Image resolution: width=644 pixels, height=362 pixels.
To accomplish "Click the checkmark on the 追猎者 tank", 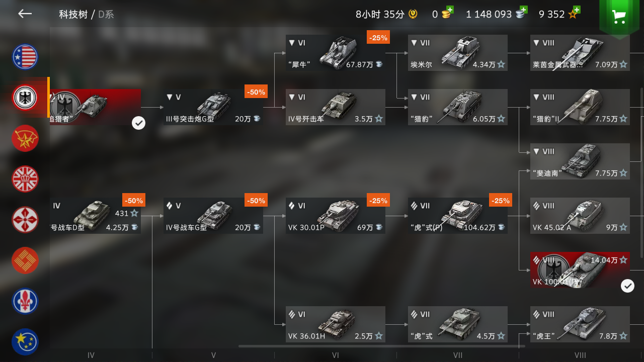I will point(138,123).
